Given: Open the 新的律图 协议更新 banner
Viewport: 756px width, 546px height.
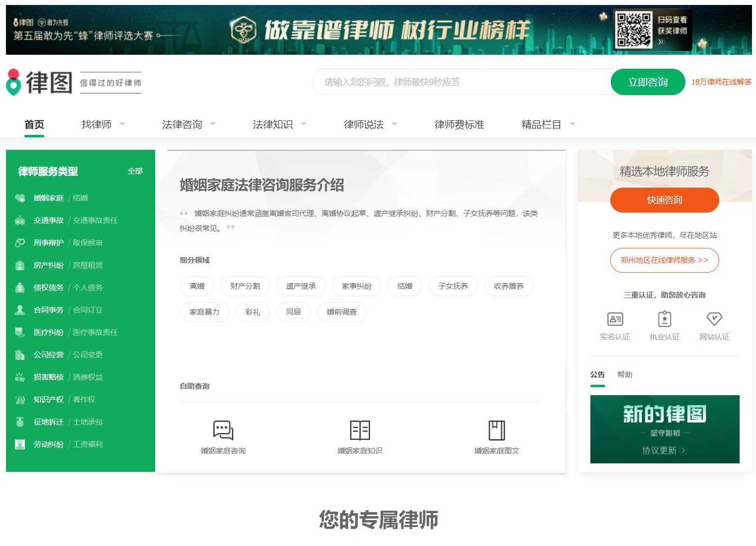Looking at the screenshot, I should coord(664,429).
